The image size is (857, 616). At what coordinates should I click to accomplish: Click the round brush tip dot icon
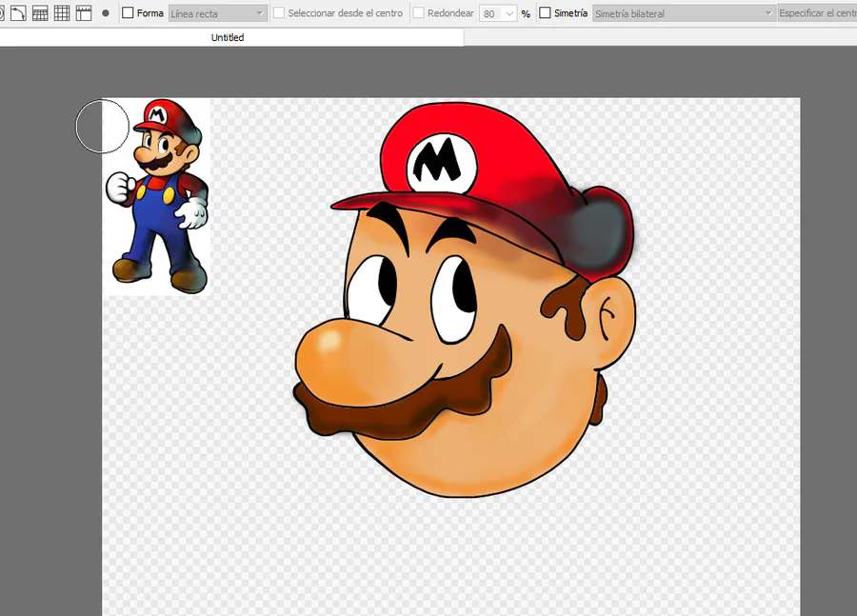coord(106,13)
